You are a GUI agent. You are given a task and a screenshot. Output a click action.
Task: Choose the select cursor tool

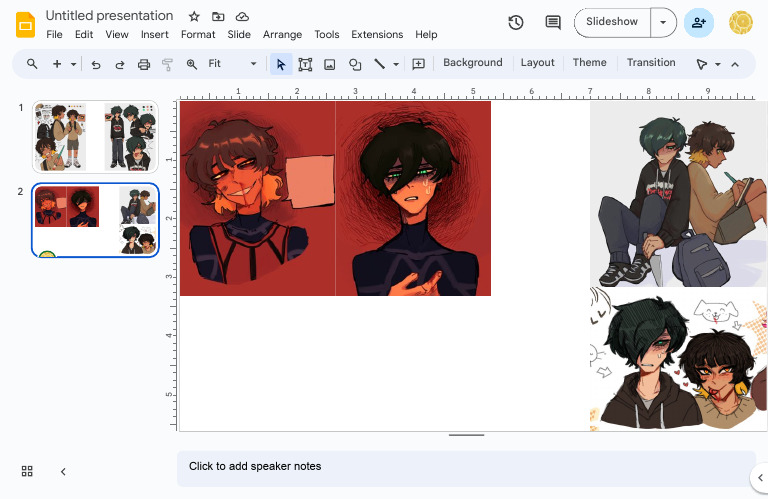point(281,64)
